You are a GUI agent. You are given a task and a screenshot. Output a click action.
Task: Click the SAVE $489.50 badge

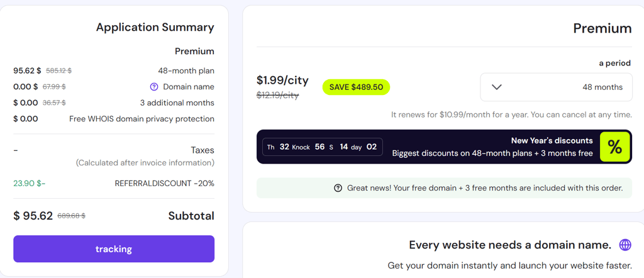coord(356,87)
